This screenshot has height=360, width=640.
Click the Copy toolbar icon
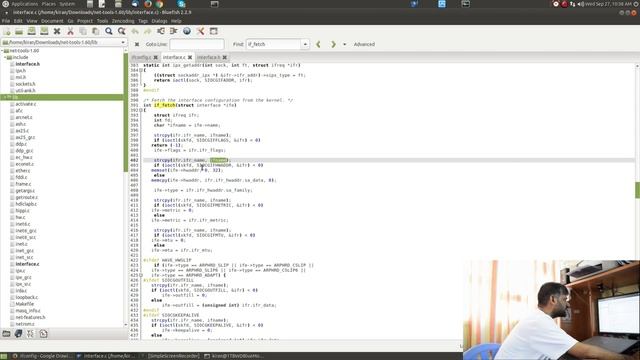pyautogui.click(x=83, y=31)
